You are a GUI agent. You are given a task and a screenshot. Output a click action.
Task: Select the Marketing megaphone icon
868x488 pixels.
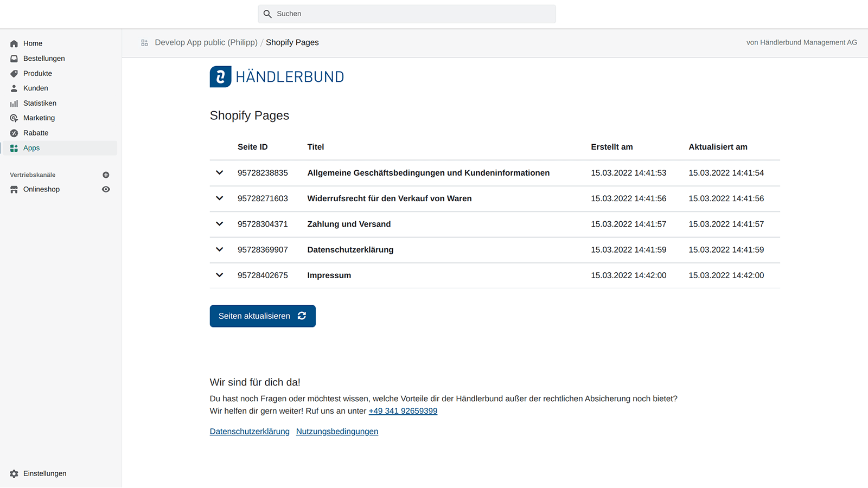pyautogui.click(x=14, y=118)
